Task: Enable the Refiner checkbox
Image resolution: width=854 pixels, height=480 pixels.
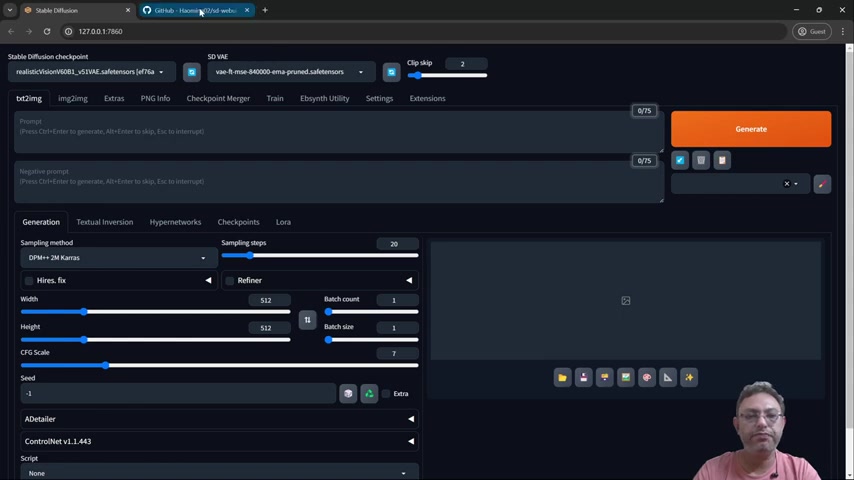Action: click(x=230, y=281)
